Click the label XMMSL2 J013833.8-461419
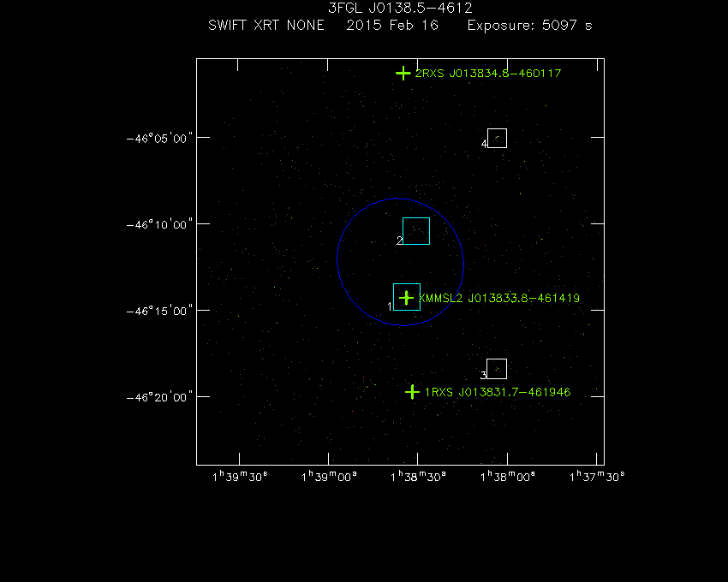 click(499, 298)
